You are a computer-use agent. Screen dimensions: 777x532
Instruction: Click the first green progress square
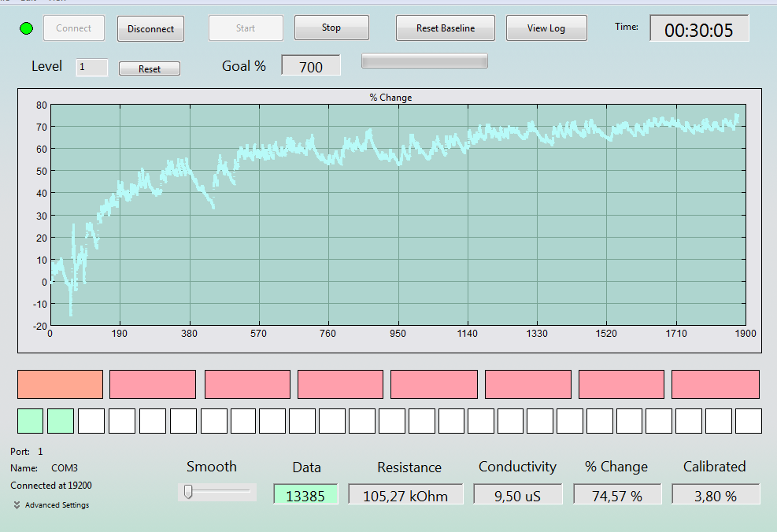click(x=31, y=421)
